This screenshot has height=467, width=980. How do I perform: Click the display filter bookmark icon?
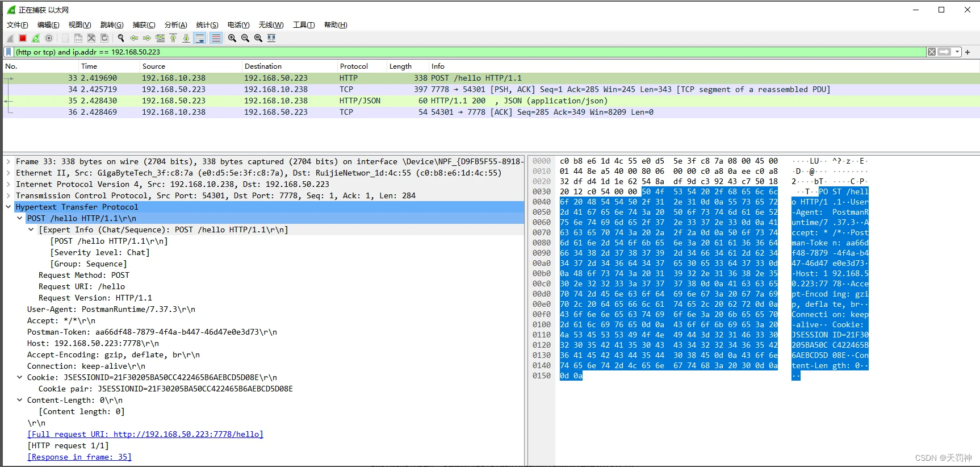click(9, 52)
